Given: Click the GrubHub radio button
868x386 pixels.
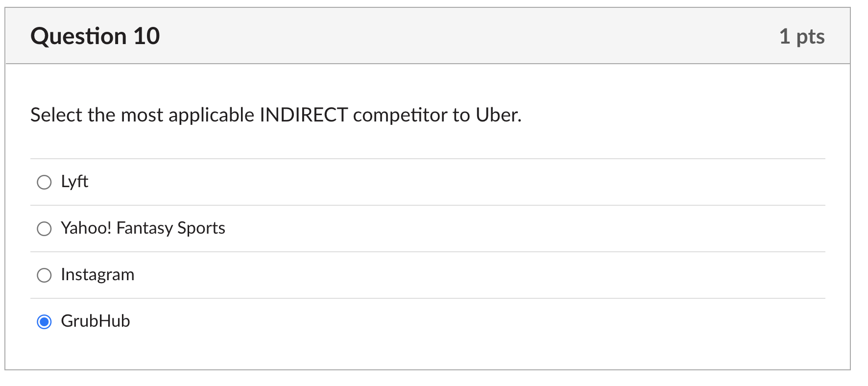Looking at the screenshot, I should coord(44,321).
